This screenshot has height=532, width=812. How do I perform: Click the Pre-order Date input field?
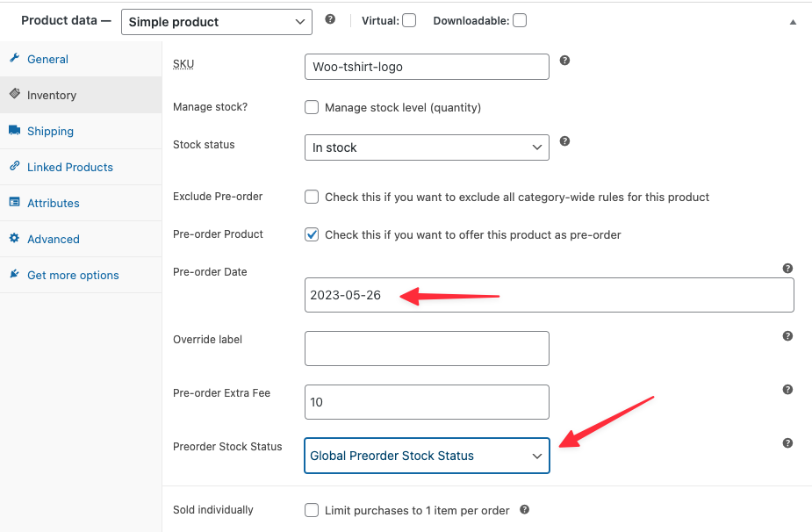click(549, 295)
